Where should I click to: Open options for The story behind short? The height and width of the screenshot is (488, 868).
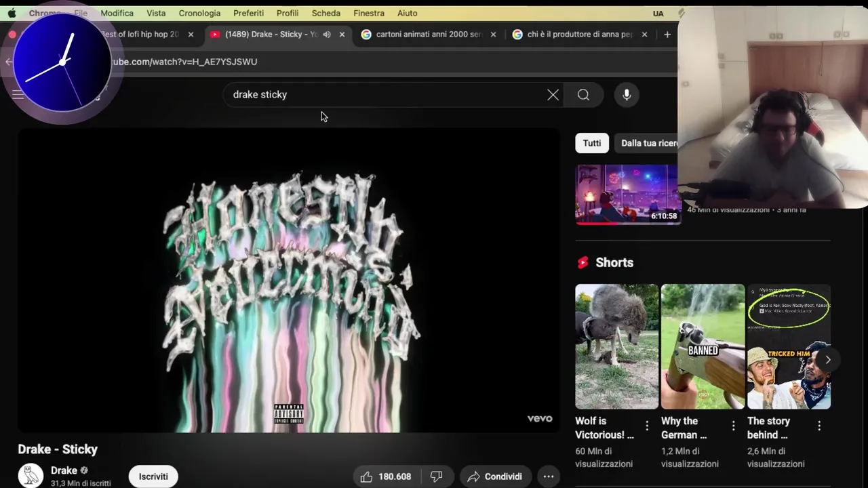(819, 426)
